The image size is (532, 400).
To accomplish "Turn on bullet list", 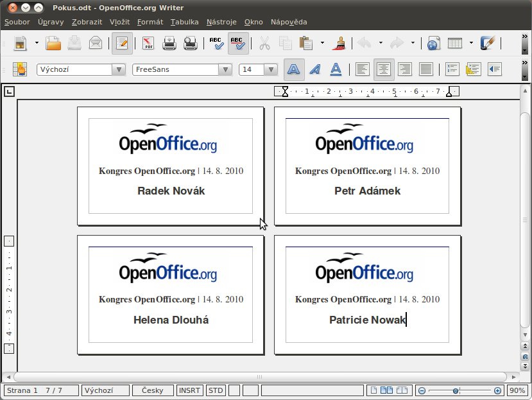I will tap(474, 69).
